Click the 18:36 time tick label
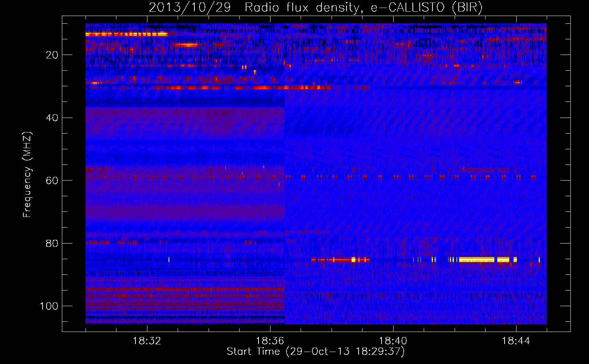Viewport: 589px width, 364px height. pyautogui.click(x=270, y=341)
